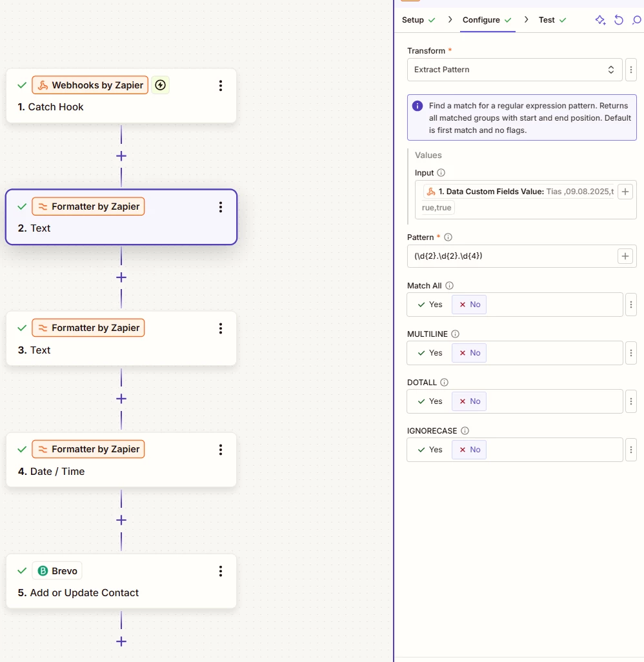Set IGNORECASE to Yes
The width and height of the screenshot is (644, 662).
[x=430, y=450]
